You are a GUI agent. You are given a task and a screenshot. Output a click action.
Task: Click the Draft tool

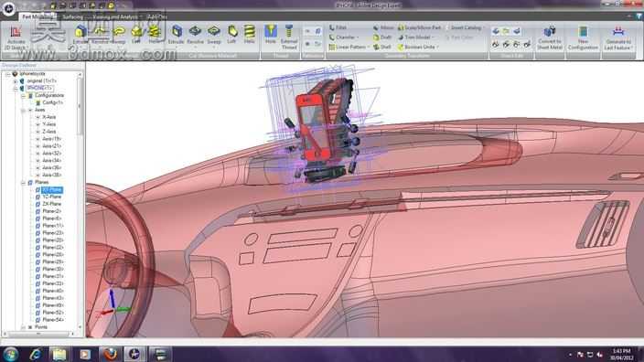point(382,37)
